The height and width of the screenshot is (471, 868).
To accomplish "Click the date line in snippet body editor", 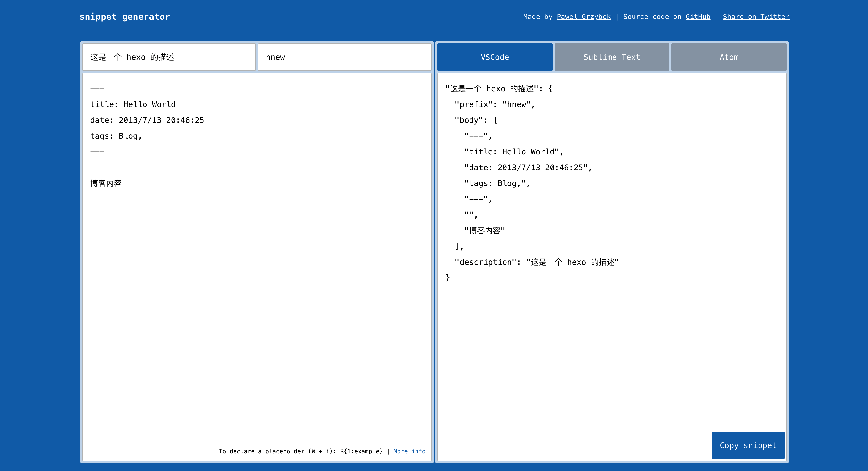I will point(147,120).
